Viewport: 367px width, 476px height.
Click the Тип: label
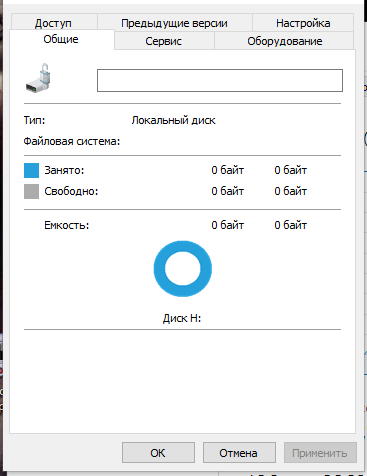(x=34, y=120)
